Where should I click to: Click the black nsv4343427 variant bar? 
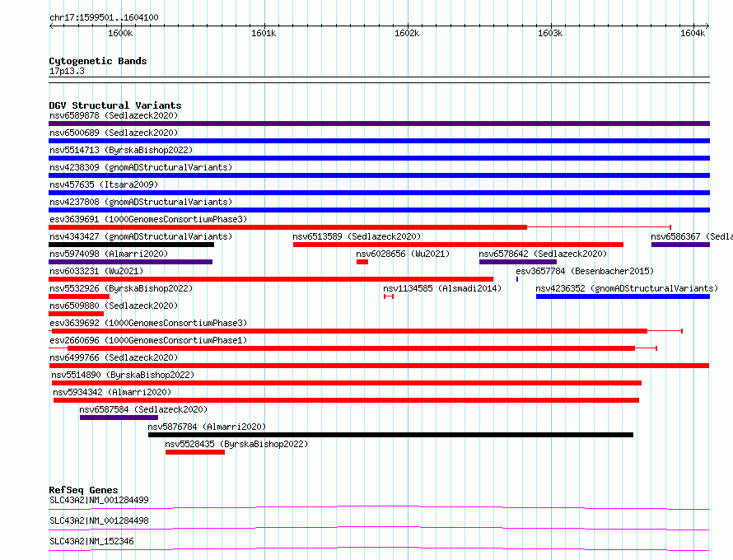click(131, 245)
